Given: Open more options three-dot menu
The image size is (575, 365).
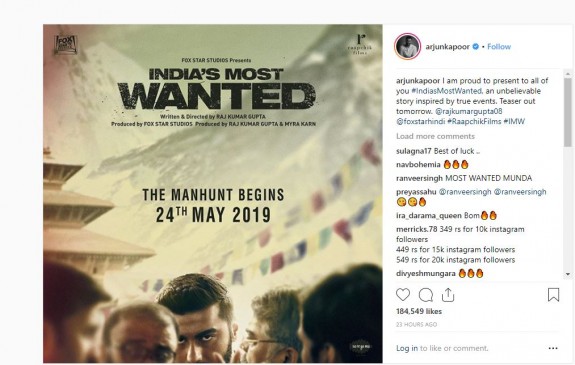Looking at the screenshot, I should [x=553, y=348].
